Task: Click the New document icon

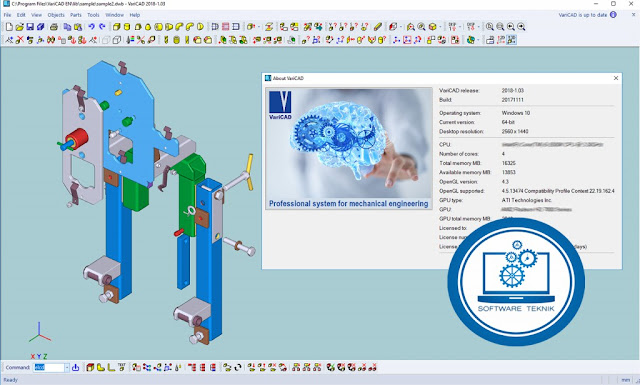Action: 9,27
